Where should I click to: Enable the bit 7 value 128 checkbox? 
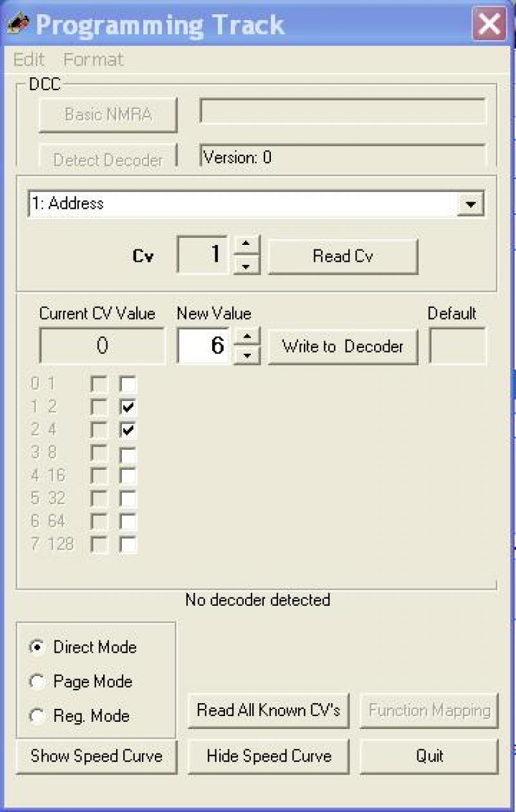[128, 545]
